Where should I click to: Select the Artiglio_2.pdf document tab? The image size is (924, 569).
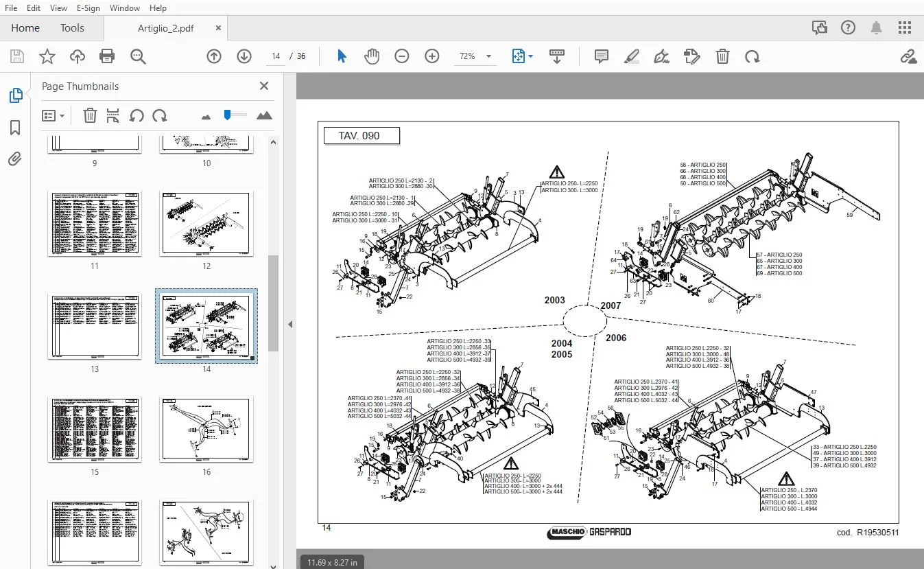166,28
